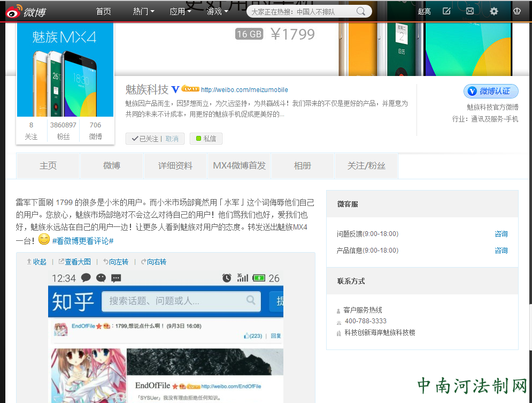The image size is (532, 403).
Task: Click the rightmost top bar icon
Action: [x=516, y=11]
